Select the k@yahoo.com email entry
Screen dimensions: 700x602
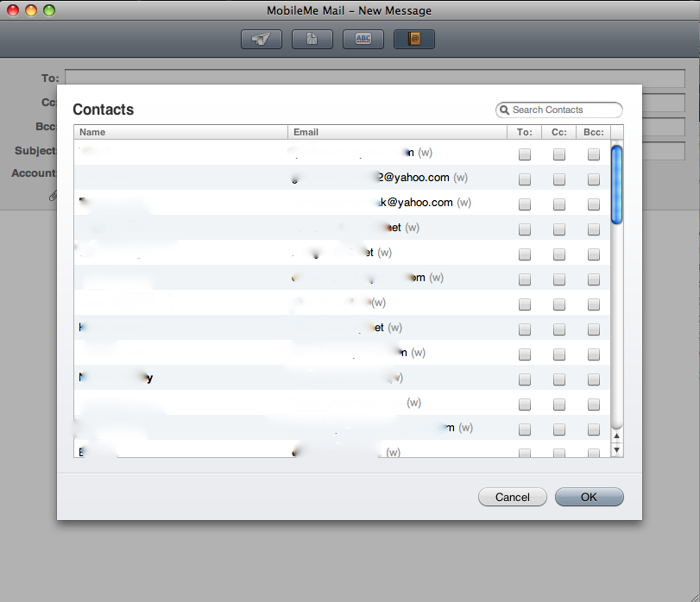click(416, 203)
